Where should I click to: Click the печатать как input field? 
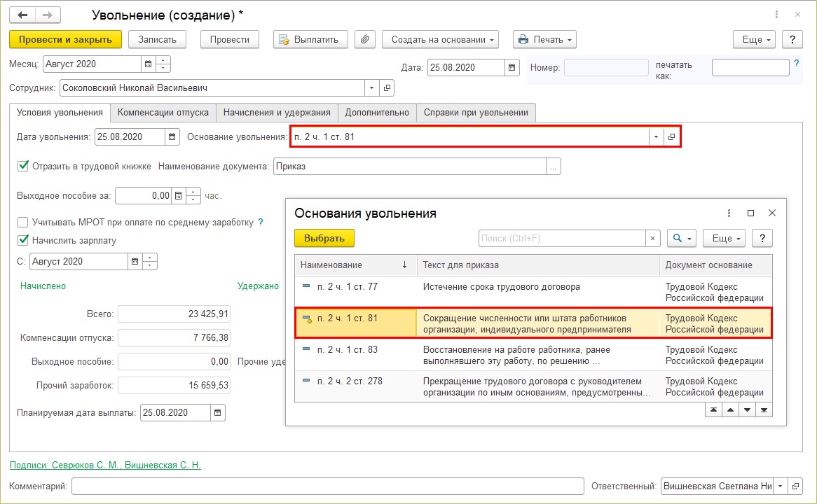(x=751, y=68)
